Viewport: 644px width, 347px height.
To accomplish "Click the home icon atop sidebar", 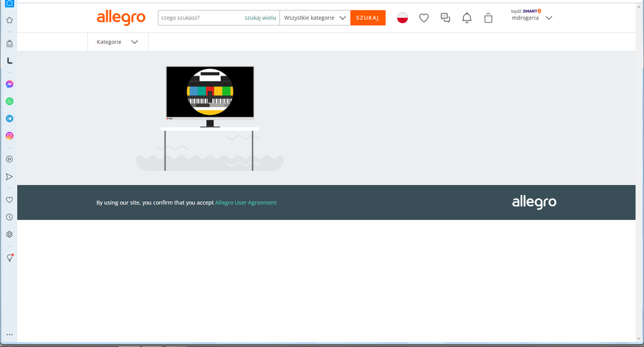I will point(10,3).
